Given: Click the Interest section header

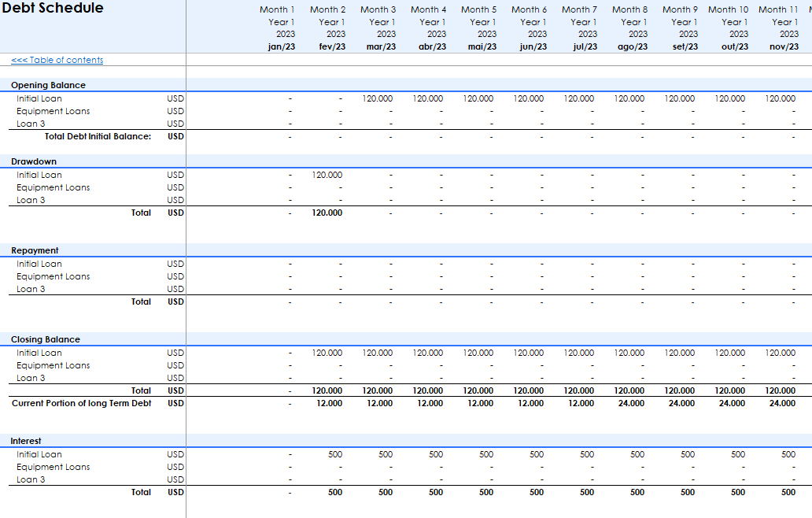Looking at the screenshot, I should point(26,441).
